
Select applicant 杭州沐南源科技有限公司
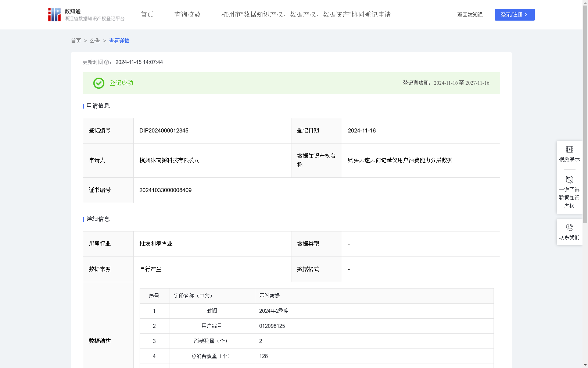[x=170, y=160]
